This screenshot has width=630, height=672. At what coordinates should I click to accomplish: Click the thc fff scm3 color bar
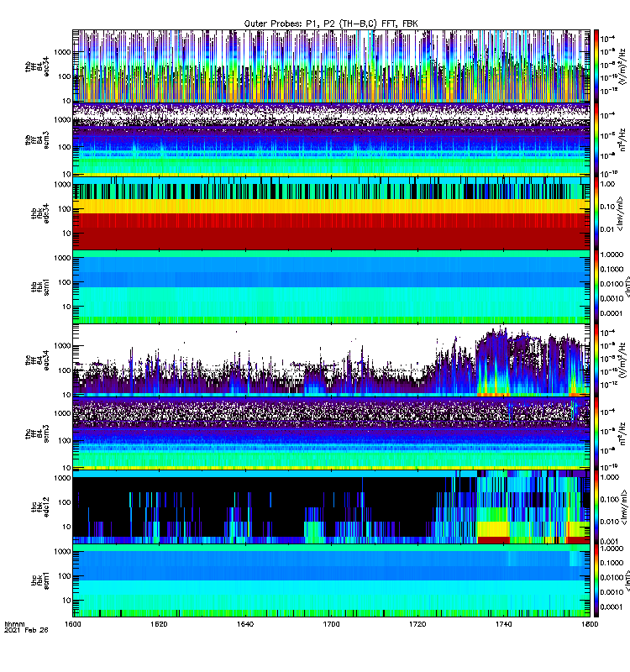[596, 433]
